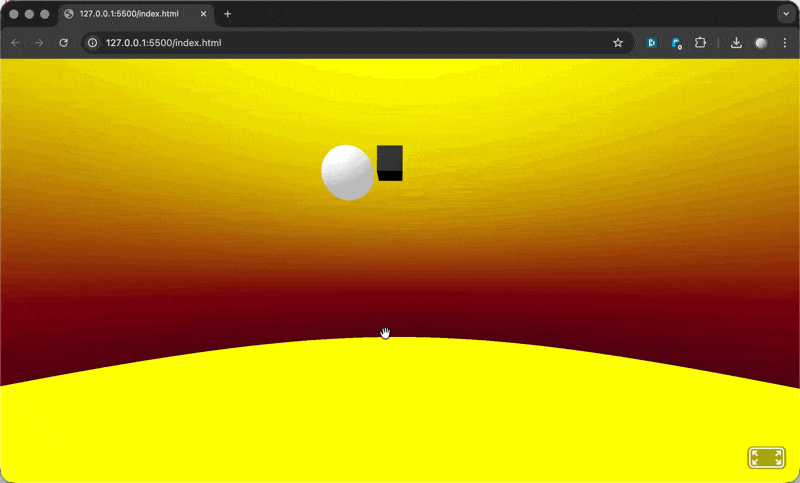Image resolution: width=800 pixels, height=483 pixels.
Task: Click the dark gray box in the scene
Action: tap(390, 163)
